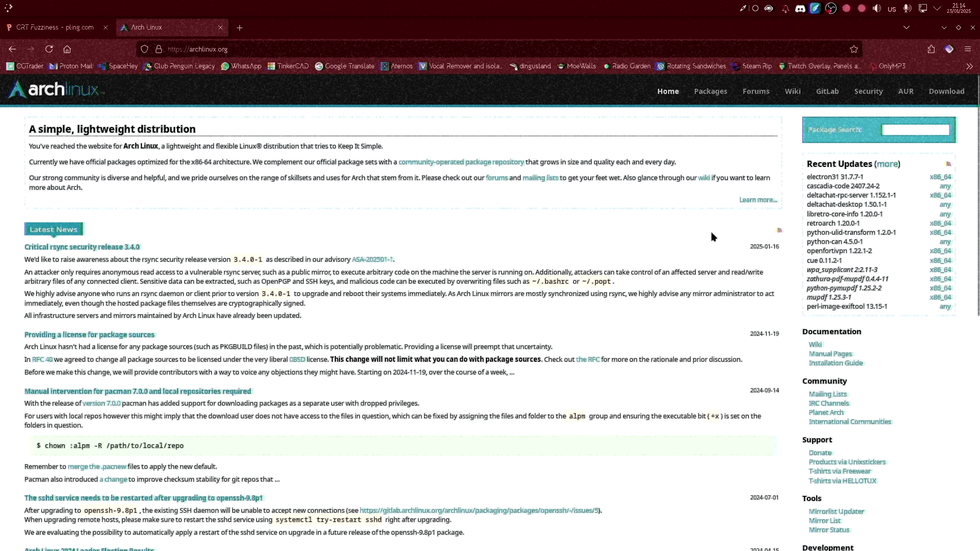
Task: Show more bookmarks via double chevron
Action: [x=969, y=66]
